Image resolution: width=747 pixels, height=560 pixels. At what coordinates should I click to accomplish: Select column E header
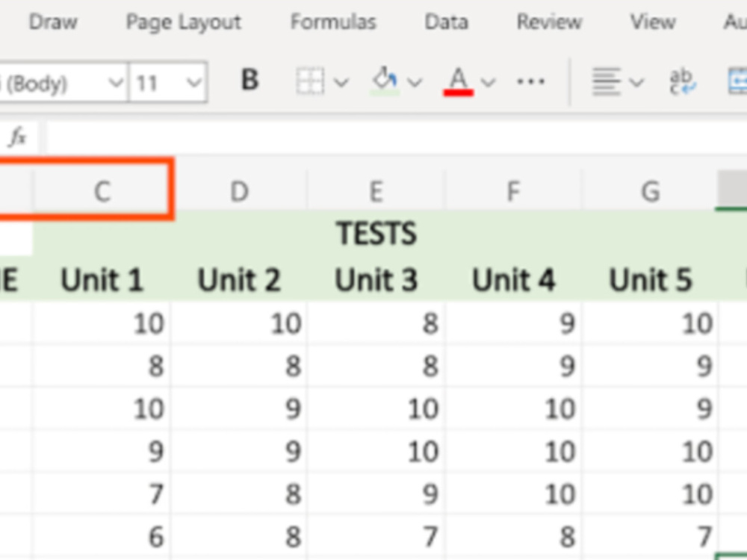click(x=376, y=191)
